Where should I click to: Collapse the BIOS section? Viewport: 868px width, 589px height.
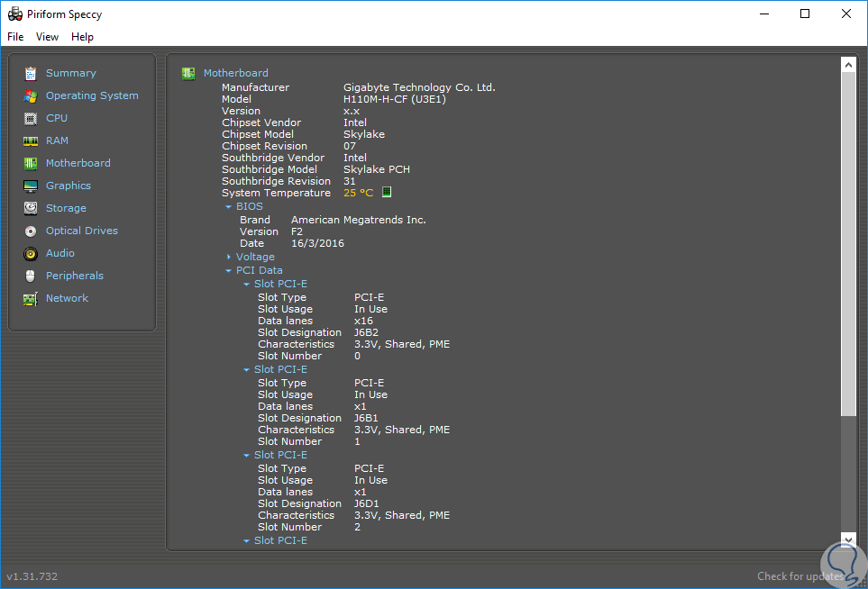[x=229, y=207]
